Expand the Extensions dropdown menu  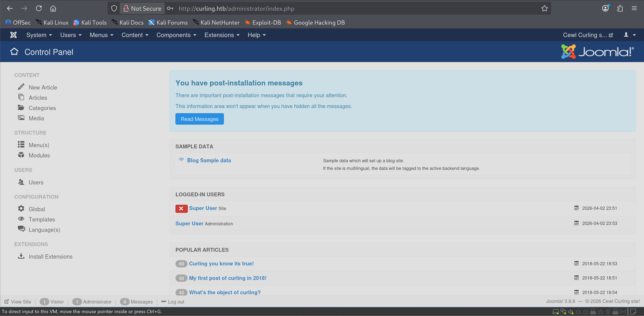222,35
